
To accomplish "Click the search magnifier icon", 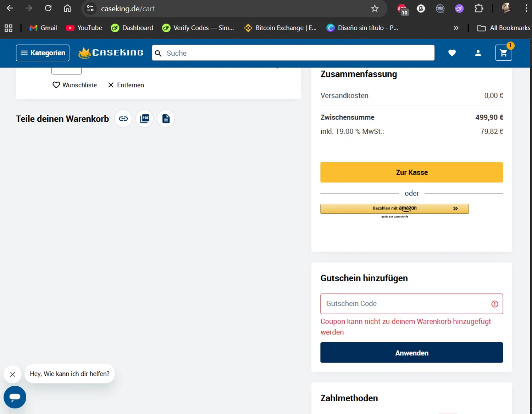I will click(x=158, y=53).
